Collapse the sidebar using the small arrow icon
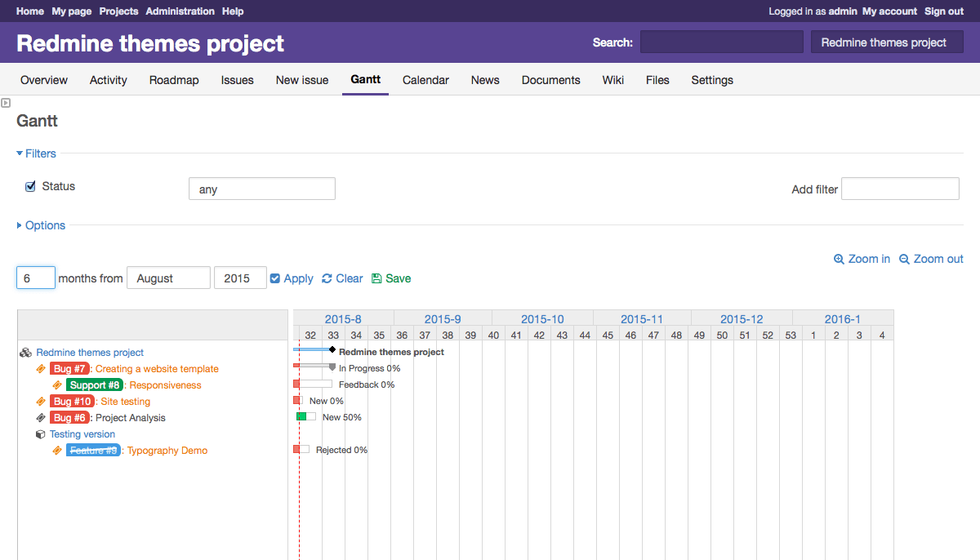 [x=6, y=102]
